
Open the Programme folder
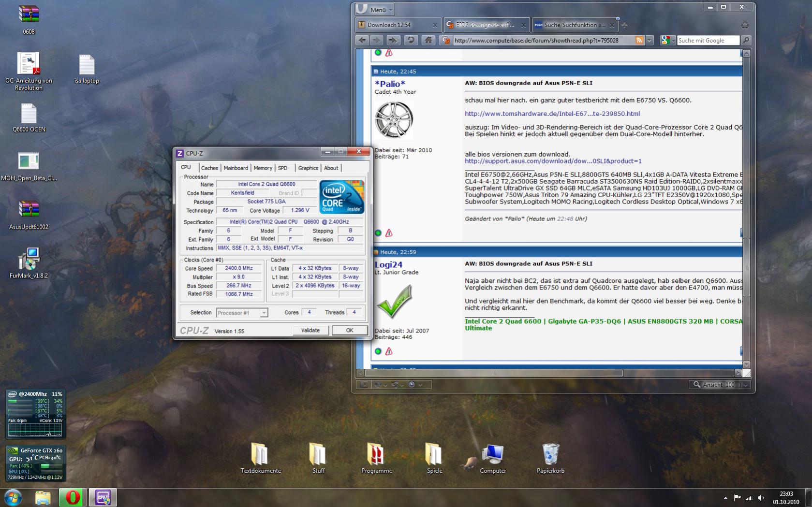tap(377, 458)
